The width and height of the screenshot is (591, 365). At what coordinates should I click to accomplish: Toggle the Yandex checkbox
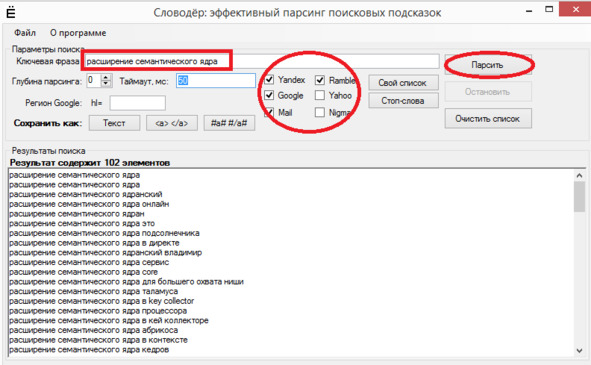point(269,80)
